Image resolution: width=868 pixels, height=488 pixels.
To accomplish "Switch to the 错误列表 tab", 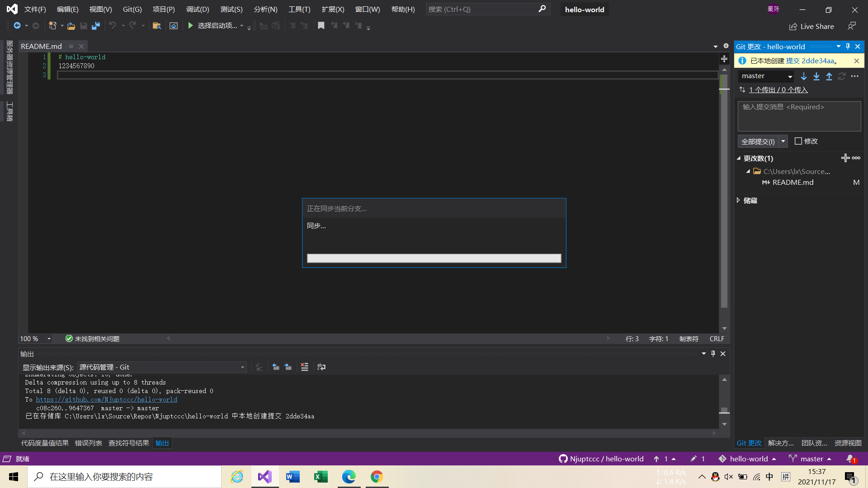I will tap(89, 443).
